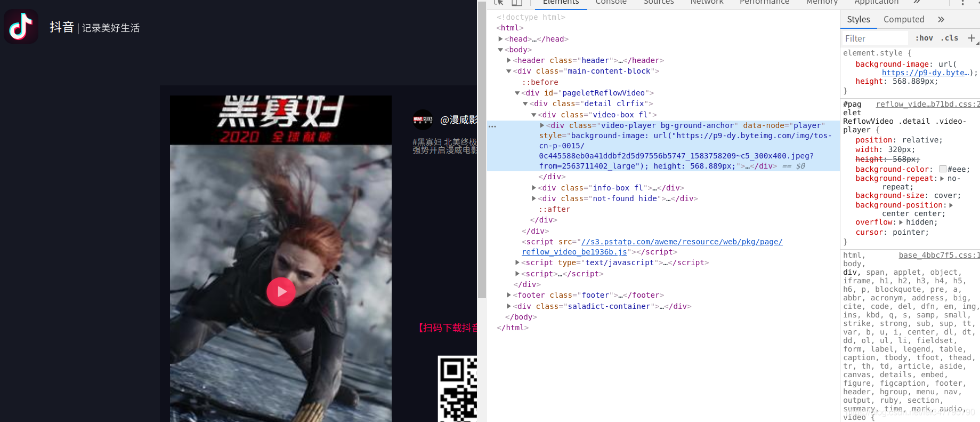
Task: Play the Black Widow video
Action: (x=281, y=292)
